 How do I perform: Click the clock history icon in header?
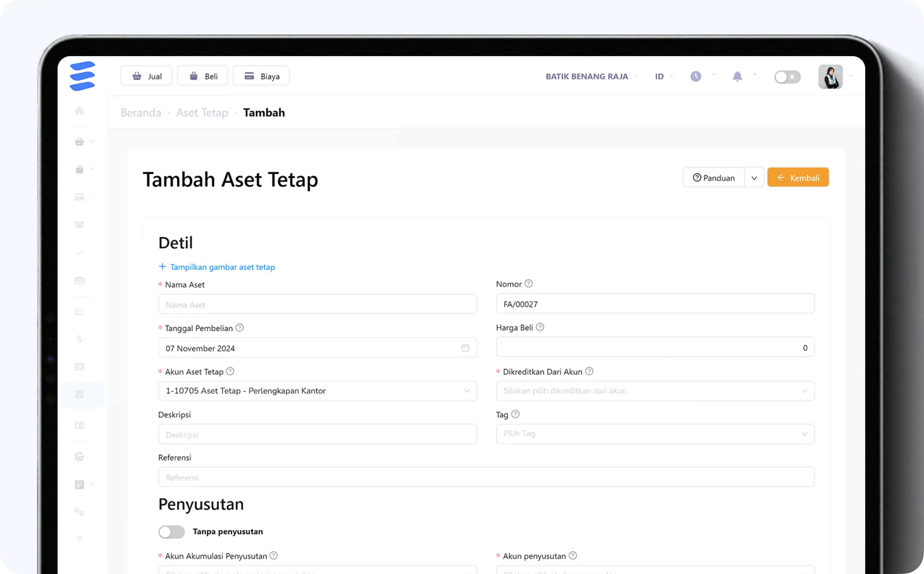pos(696,76)
